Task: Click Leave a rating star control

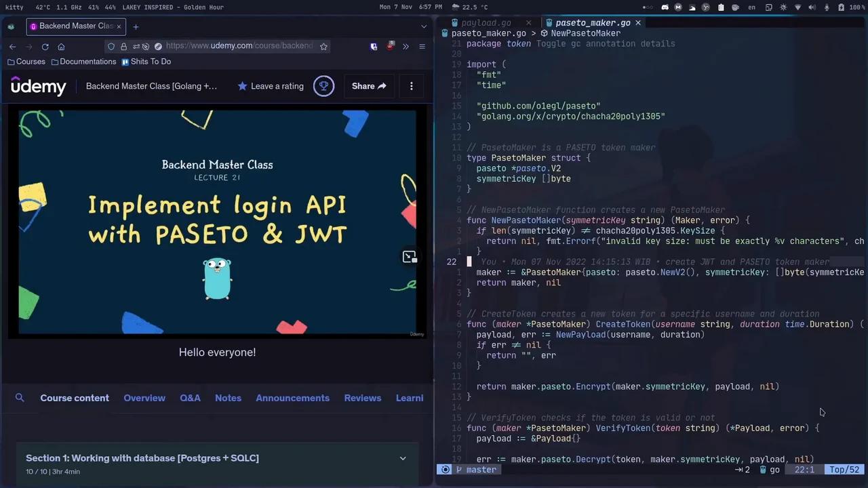Action: point(270,86)
